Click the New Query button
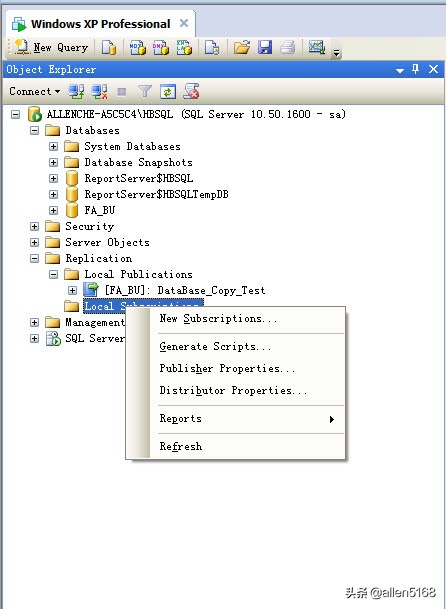446x609 pixels. tap(52, 47)
